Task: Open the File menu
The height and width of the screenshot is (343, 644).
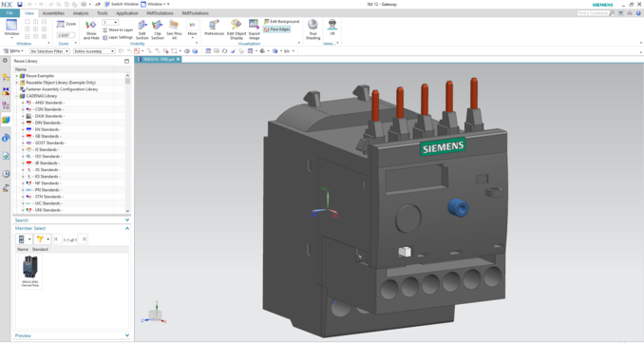Action: [x=9, y=13]
